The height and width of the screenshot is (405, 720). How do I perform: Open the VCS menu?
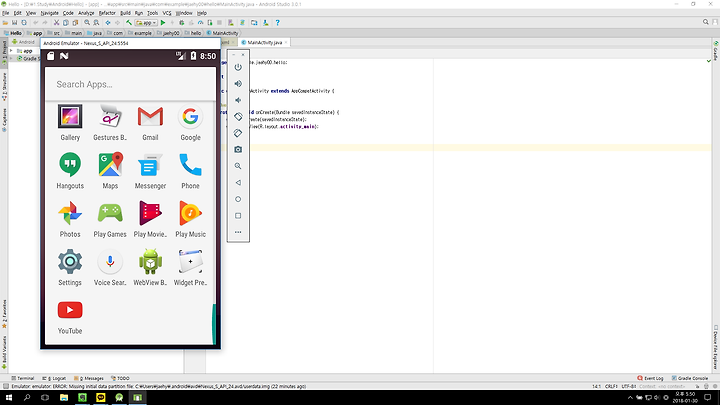tap(167, 13)
